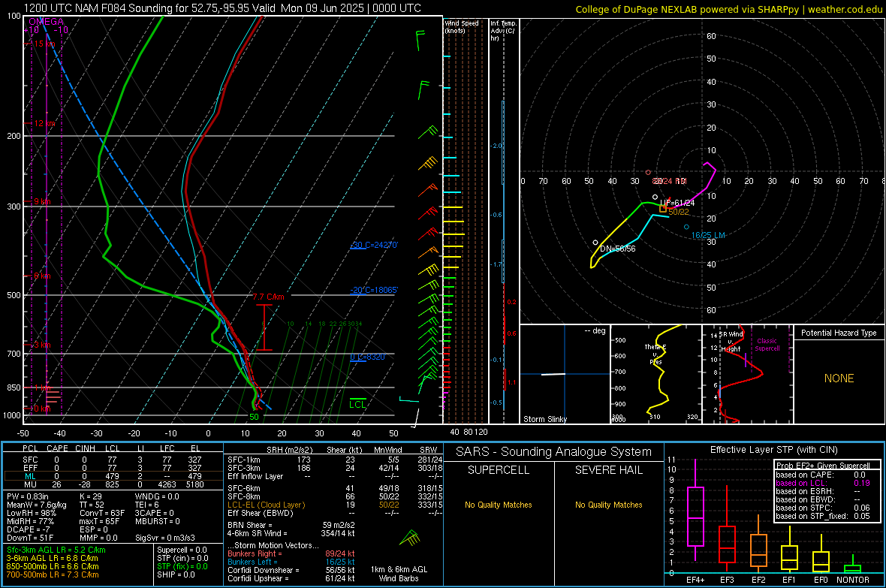Click the weather.cod.edu NEXLAB credit text
The height and width of the screenshot is (588, 886).
728,9
